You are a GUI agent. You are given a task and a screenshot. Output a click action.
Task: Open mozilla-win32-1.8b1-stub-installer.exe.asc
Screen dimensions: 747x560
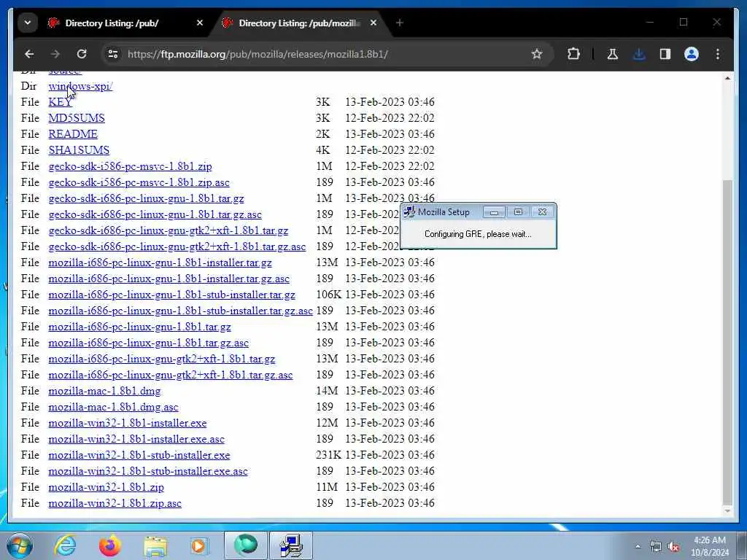click(147, 471)
